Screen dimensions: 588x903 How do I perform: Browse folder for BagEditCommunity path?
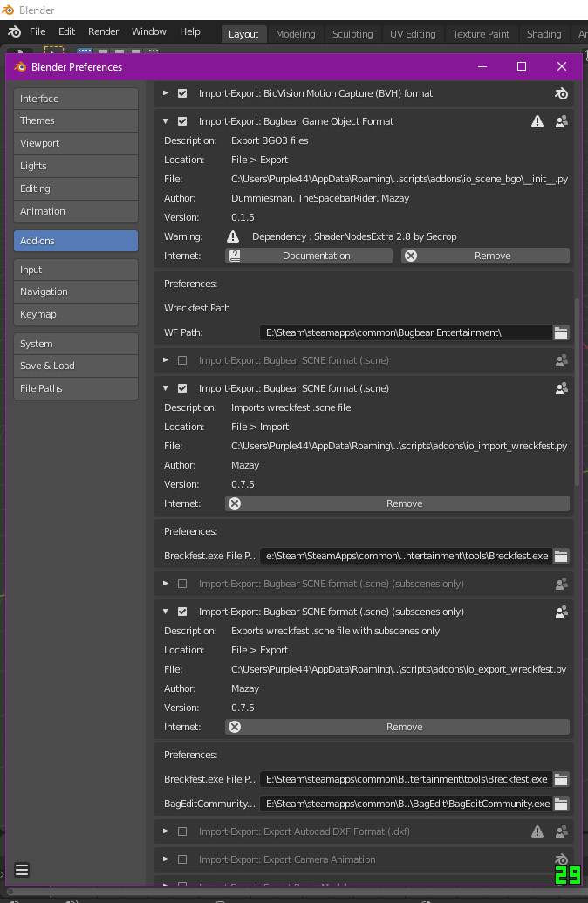pos(561,804)
